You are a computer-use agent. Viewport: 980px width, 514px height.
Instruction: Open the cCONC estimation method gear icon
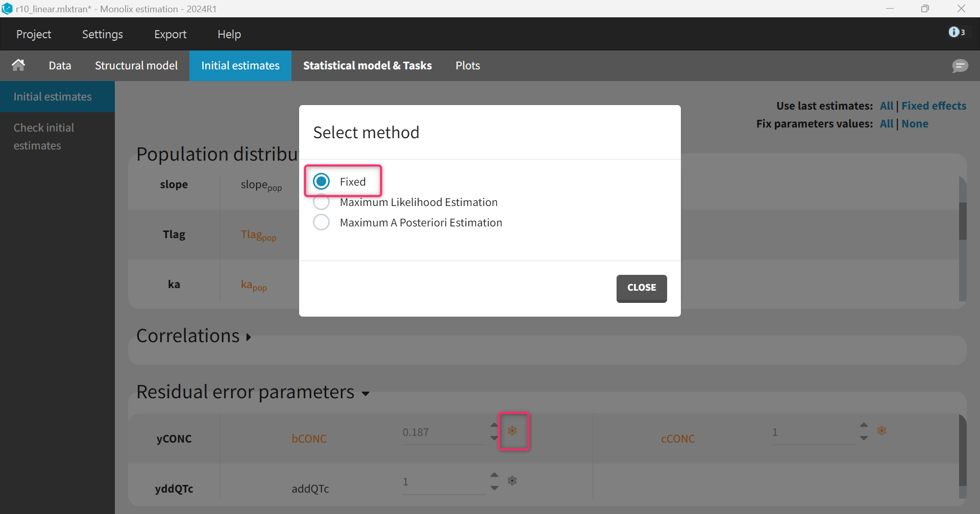[881, 431]
